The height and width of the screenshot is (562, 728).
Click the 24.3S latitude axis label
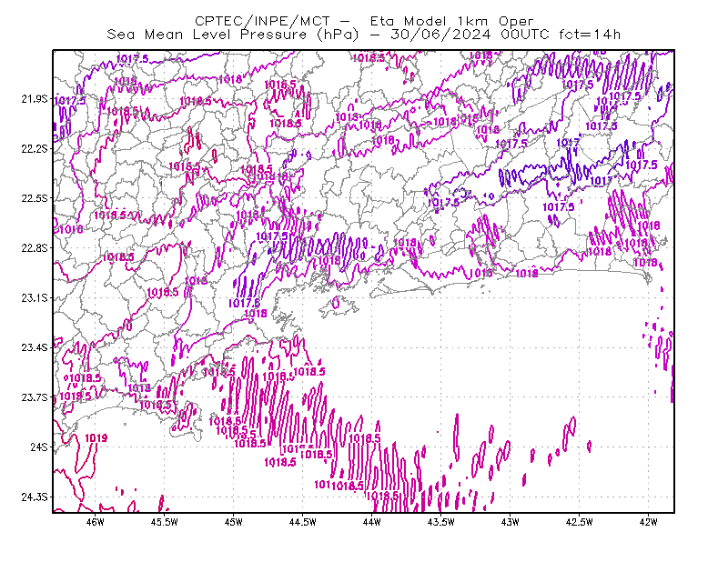(35, 497)
